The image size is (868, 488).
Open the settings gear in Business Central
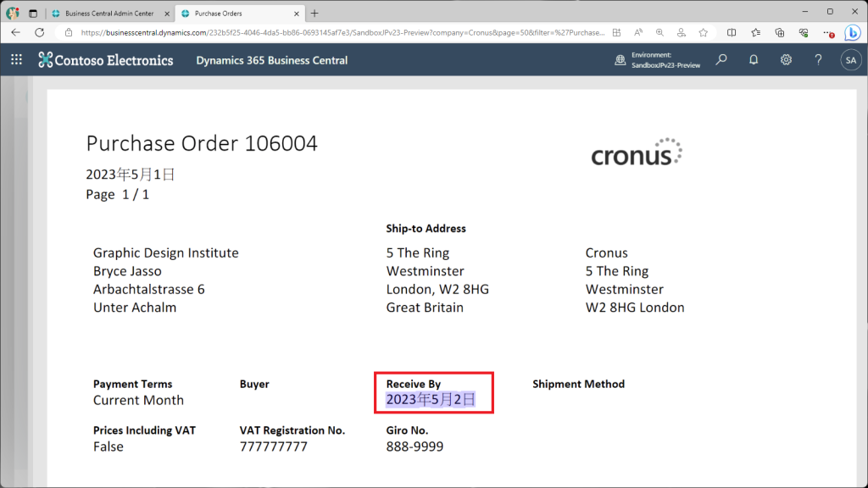pos(786,60)
